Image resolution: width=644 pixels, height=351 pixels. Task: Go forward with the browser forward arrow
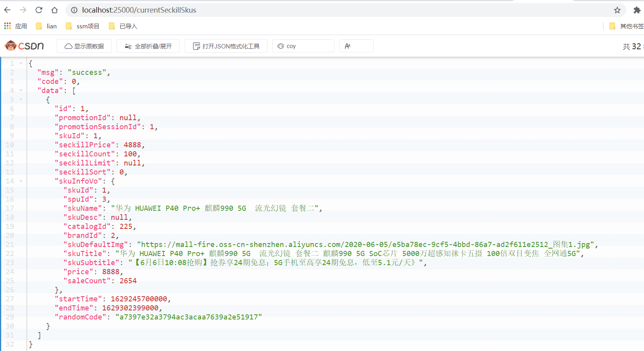point(23,10)
